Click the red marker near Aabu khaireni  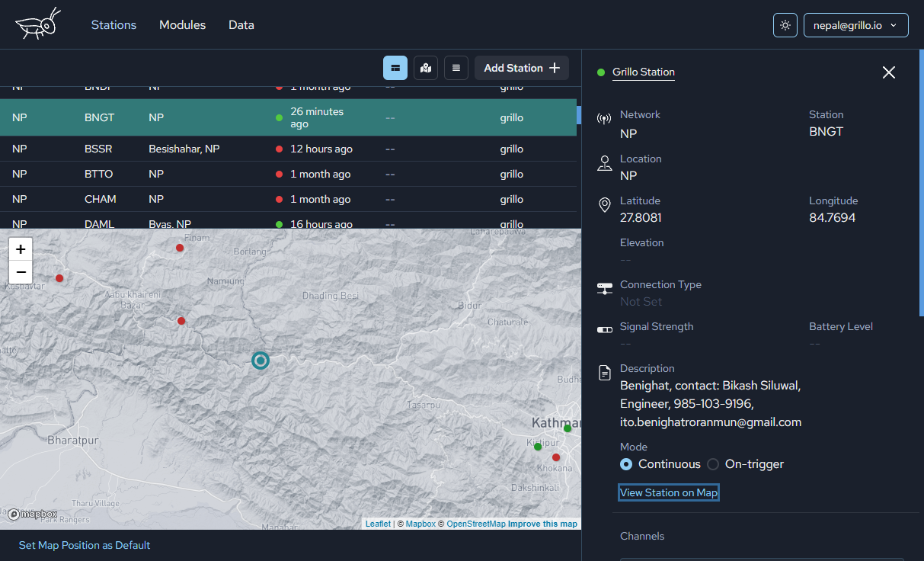point(181,321)
